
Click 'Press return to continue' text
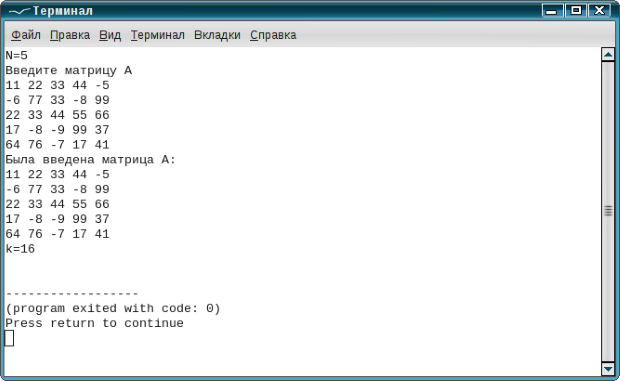tap(95, 323)
